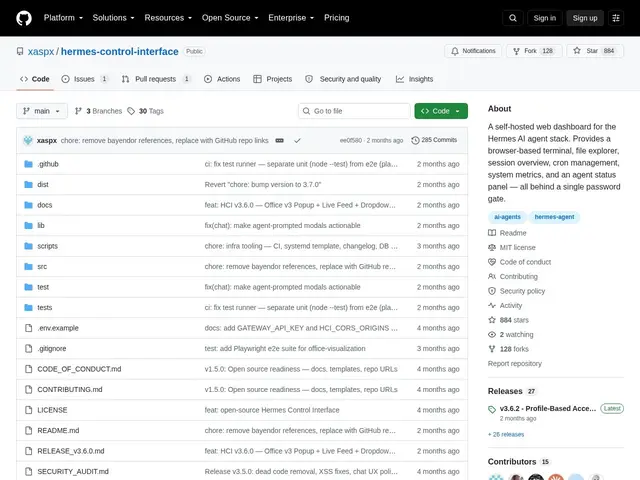View commit status checkmark
Image resolution: width=640 pixels, height=480 pixels.
[x=297, y=140]
